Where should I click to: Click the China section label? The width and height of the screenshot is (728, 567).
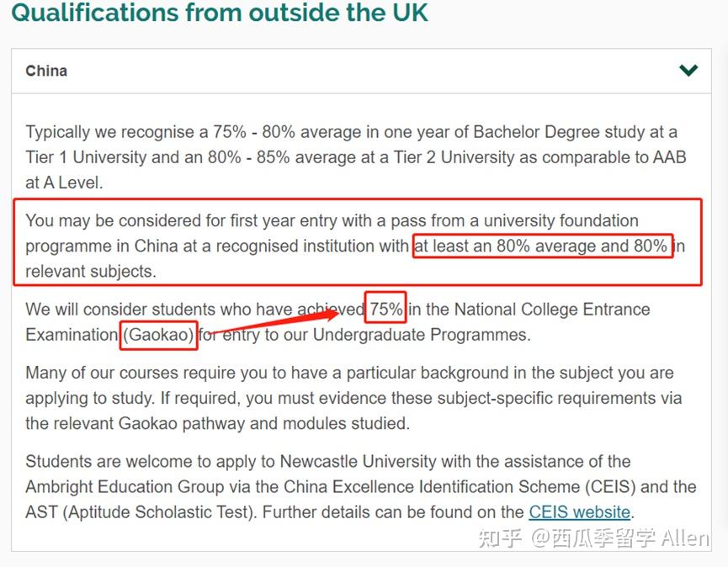coord(46,71)
